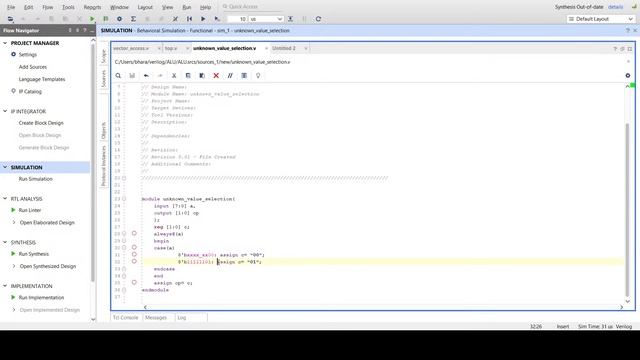The width and height of the screenshot is (640, 360).
Task: Switch to vector_access.v tab
Action: coord(131,48)
